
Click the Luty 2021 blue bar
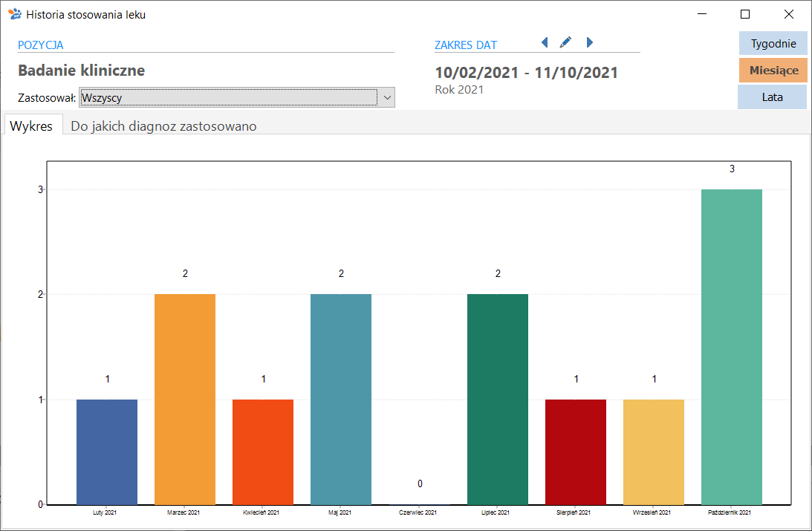coord(107,452)
